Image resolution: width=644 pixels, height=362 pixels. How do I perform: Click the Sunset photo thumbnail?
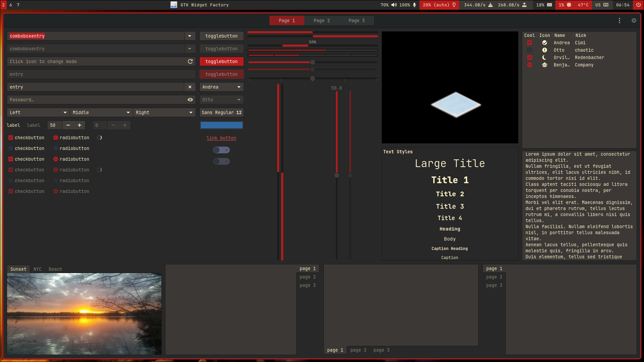[x=84, y=314]
